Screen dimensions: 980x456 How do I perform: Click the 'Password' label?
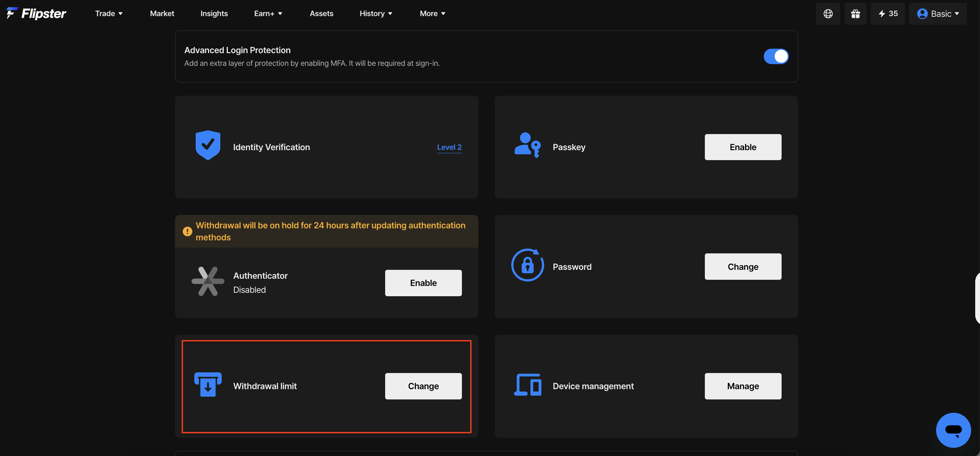tap(572, 266)
